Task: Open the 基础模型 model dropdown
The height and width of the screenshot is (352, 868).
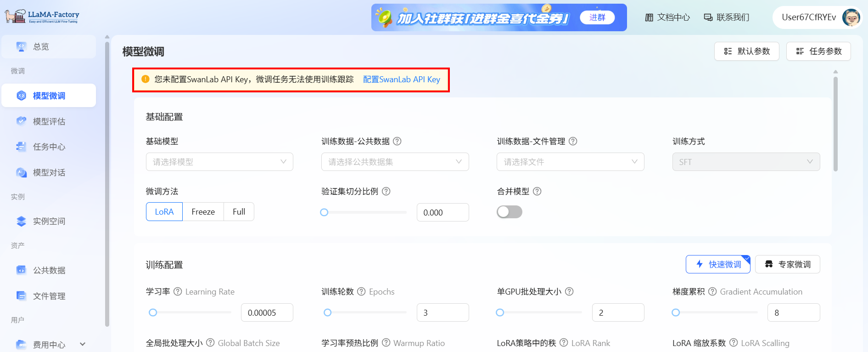Action: (x=219, y=162)
